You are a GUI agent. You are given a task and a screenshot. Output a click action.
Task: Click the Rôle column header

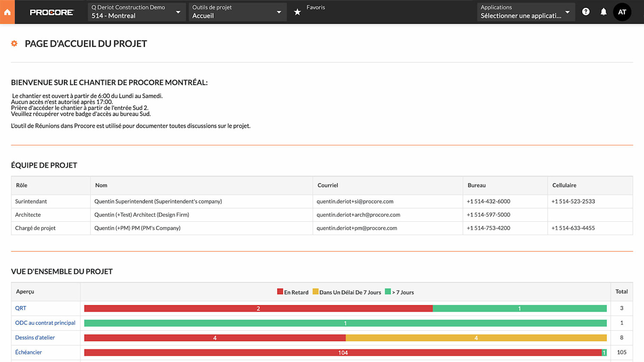pyautogui.click(x=51, y=186)
